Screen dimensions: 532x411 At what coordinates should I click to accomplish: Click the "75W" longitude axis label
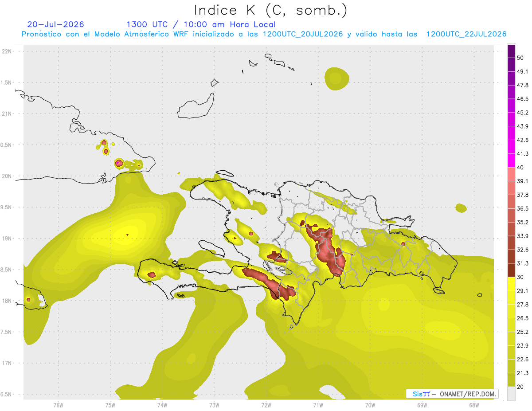pyautogui.click(x=110, y=405)
